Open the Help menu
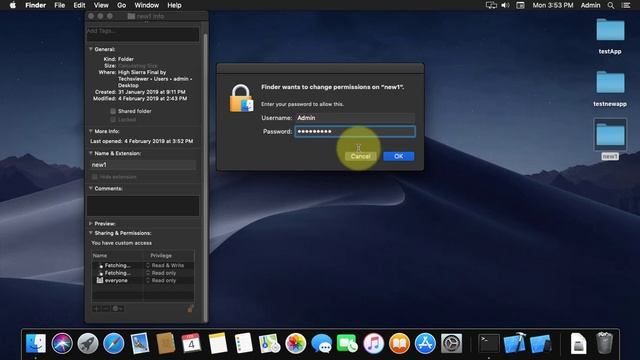The width and height of the screenshot is (640, 360). [174, 5]
